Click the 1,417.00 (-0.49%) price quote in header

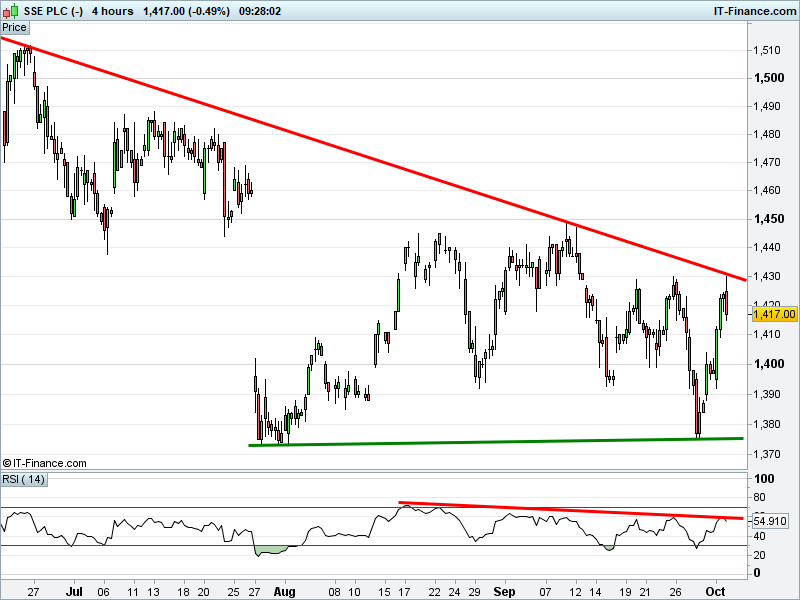click(186, 11)
